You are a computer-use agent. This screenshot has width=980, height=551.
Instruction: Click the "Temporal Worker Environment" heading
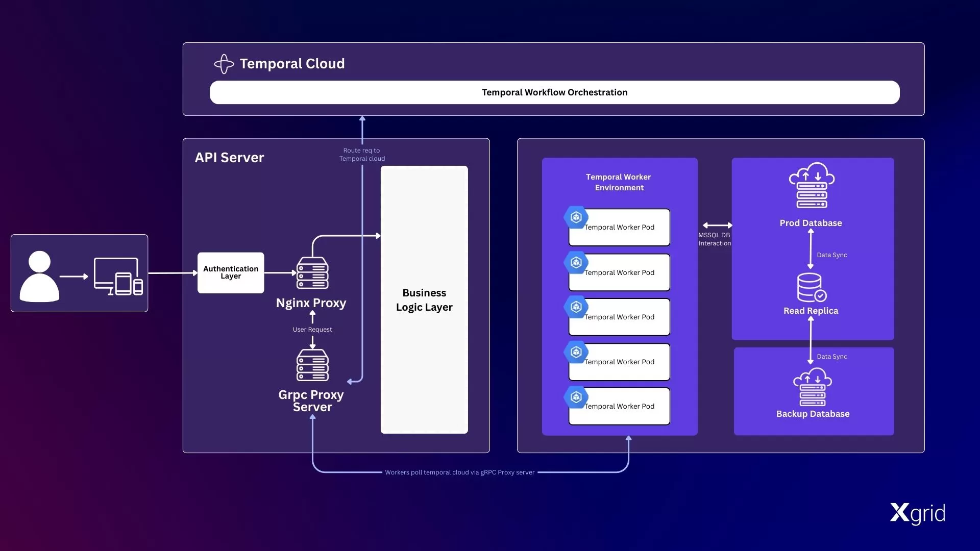pos(619,182)
